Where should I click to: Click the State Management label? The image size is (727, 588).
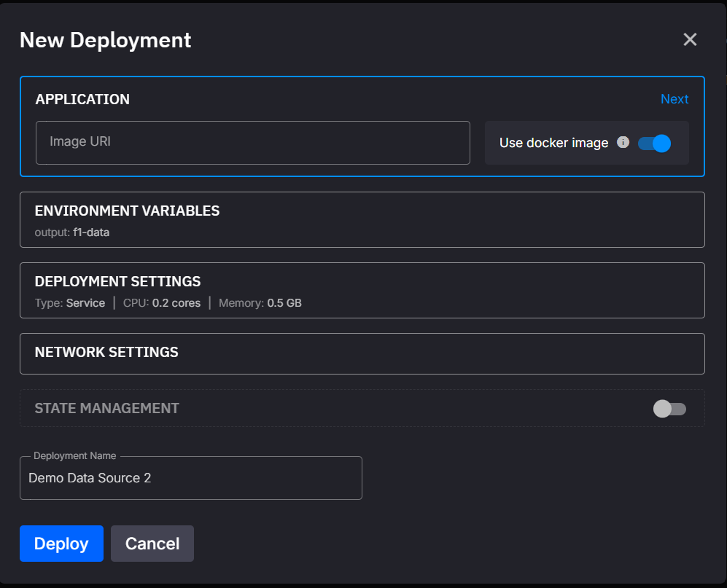(106, 409)
